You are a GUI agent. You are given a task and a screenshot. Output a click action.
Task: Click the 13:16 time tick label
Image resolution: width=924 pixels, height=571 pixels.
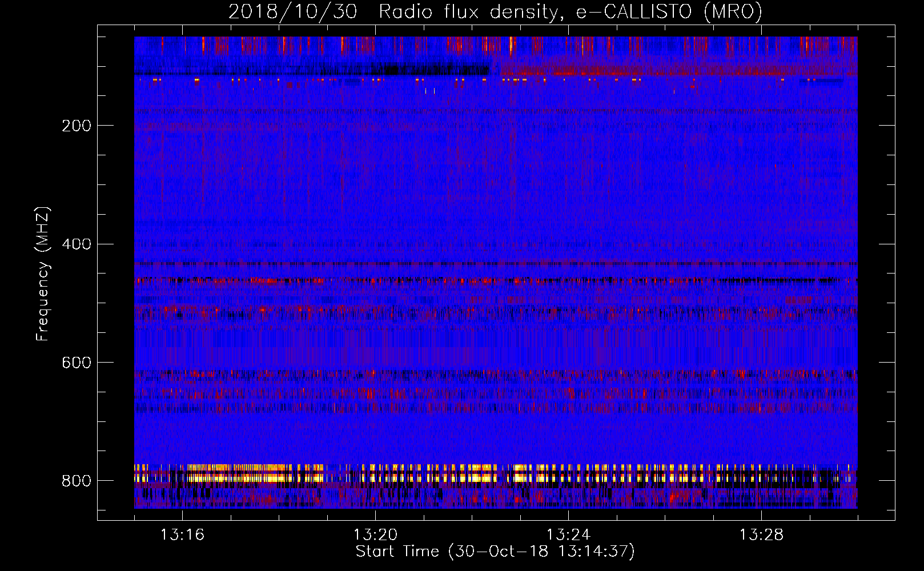pyautogui.click(x=182, y=534)
